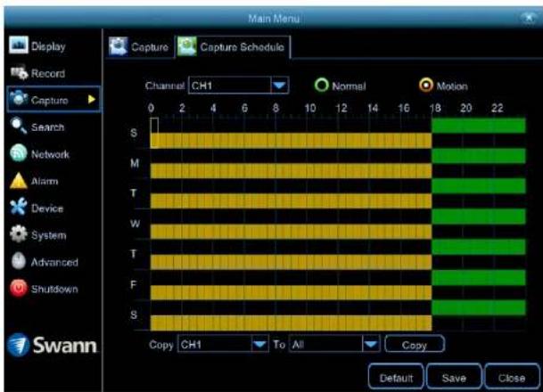Click the hour 18 label

(435, 109)
